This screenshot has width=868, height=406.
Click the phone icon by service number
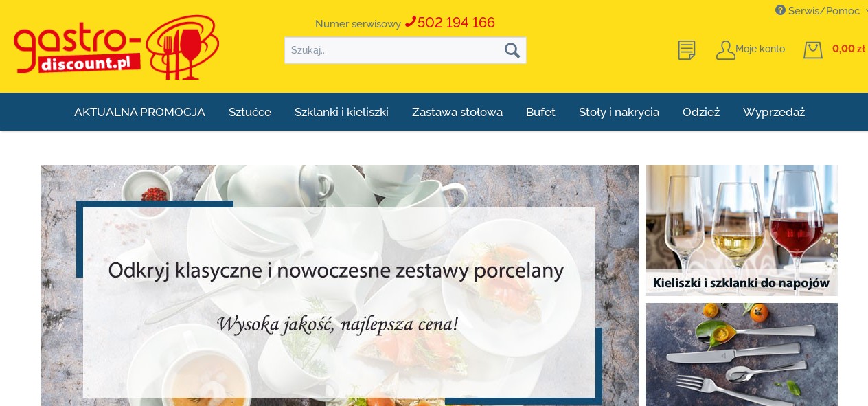coord(410,22)
